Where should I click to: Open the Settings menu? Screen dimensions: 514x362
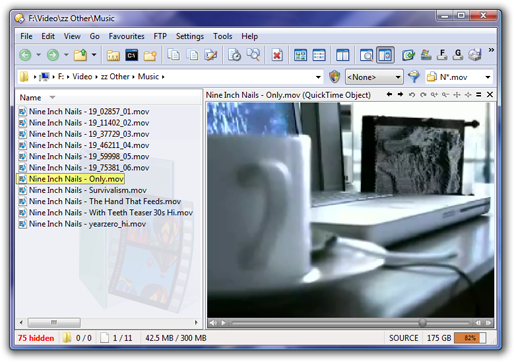pyautogui.click(x=190, y=36)
